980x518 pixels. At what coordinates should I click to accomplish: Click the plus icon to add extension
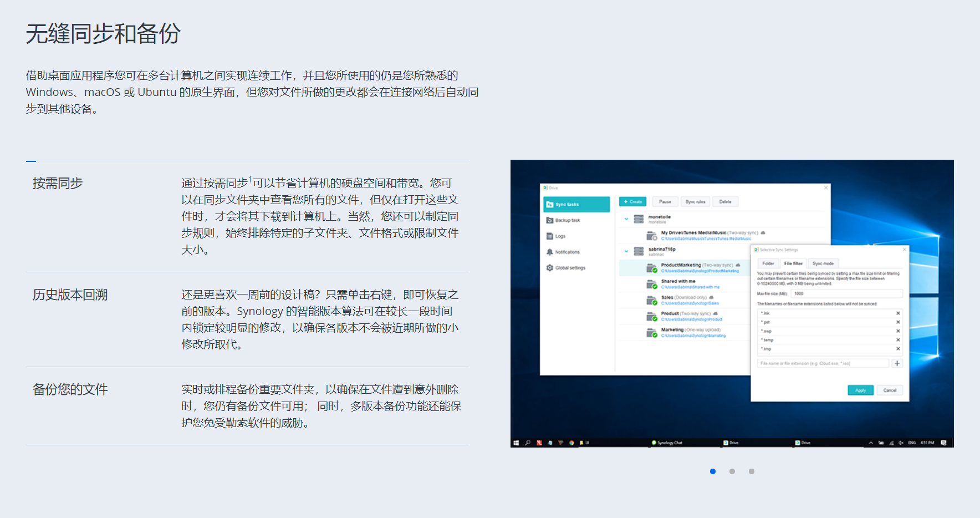(x=897, y=363)
